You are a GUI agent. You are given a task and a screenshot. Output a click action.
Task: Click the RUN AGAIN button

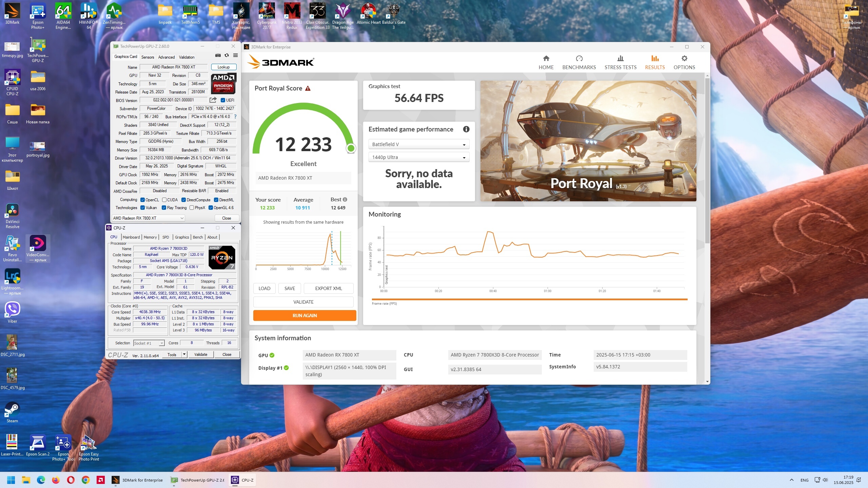pos(304,316)
